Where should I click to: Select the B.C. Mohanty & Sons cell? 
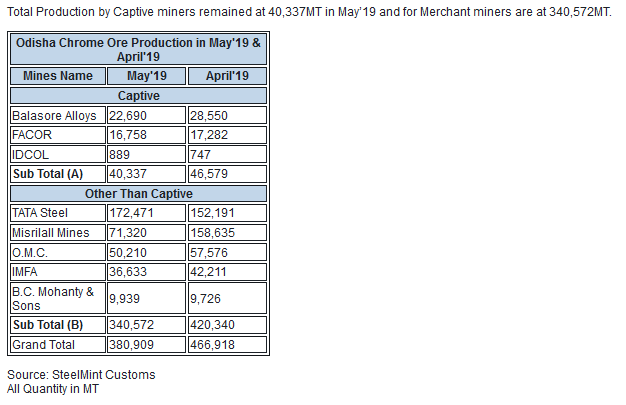pyautogui.click(x=58, y=298)
